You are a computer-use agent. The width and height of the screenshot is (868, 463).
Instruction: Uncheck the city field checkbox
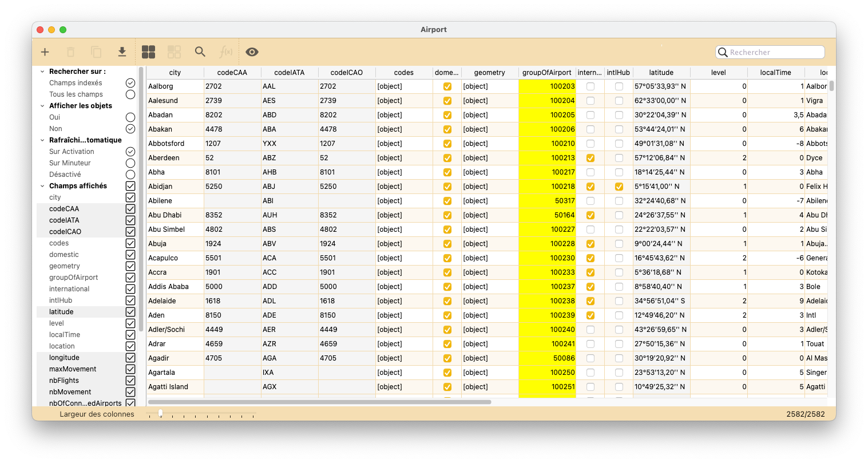(x=130, y=197)
